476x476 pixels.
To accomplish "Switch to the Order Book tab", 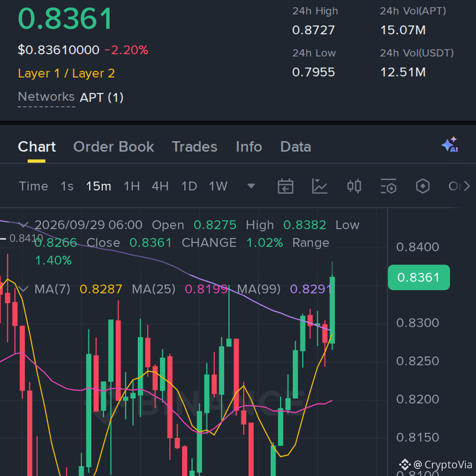I will pos(114,147).
